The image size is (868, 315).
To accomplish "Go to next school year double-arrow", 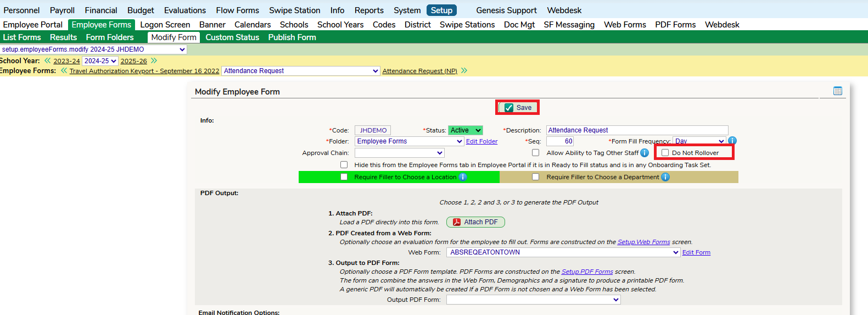I will (x=154, y=61).
